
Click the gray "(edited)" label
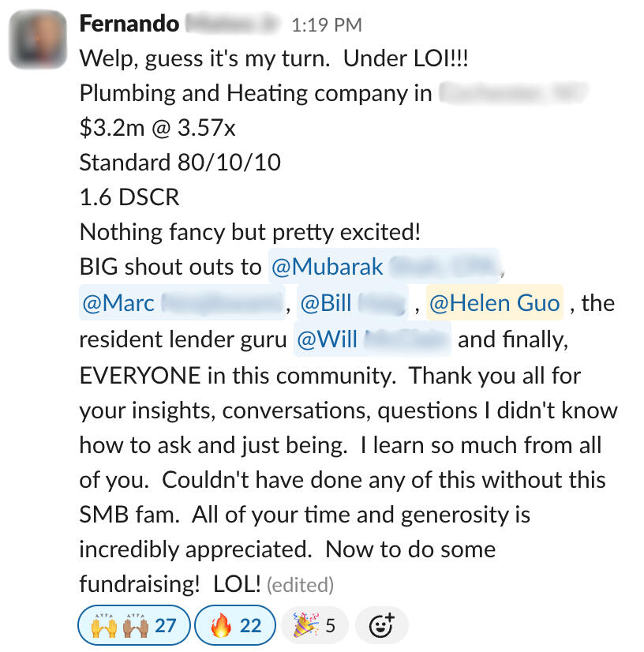pos(301,585)
